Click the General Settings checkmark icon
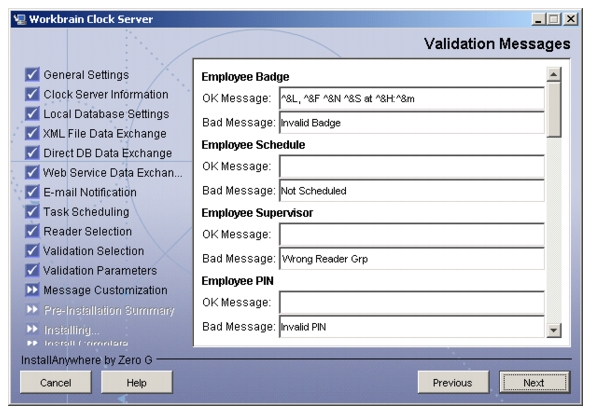 [x=32, y=74]
